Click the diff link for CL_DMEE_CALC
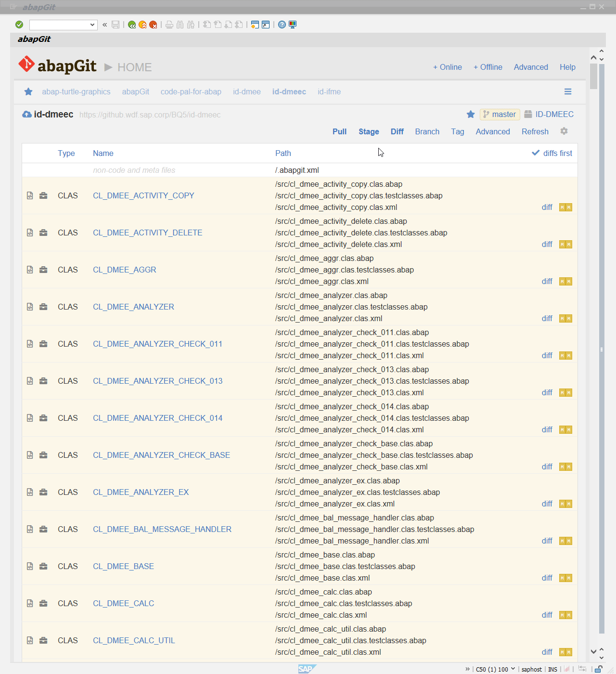The image size is (616, 674). [547, 615]
